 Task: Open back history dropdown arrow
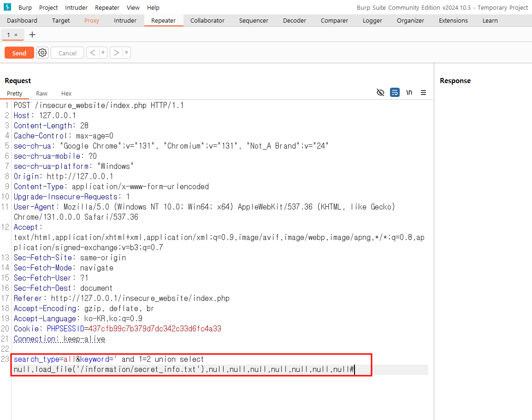[103, 53]
